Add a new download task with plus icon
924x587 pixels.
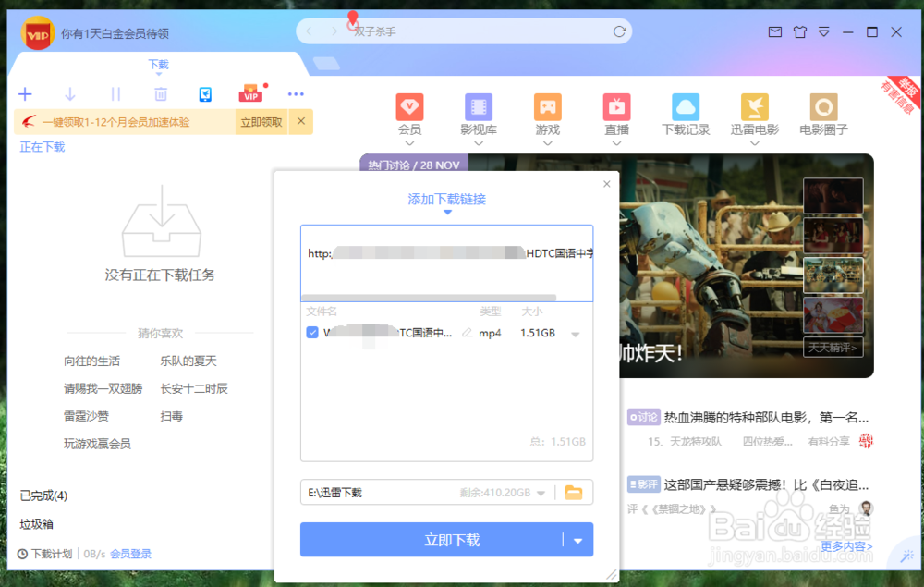(25, 93)
